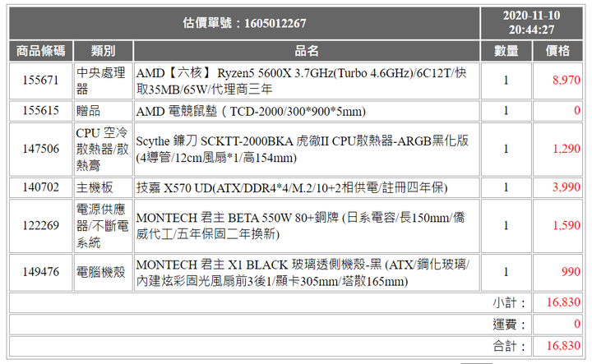592x364 pixels.
Task: Click the 類別 column header
Action: [x=103, y=51]
